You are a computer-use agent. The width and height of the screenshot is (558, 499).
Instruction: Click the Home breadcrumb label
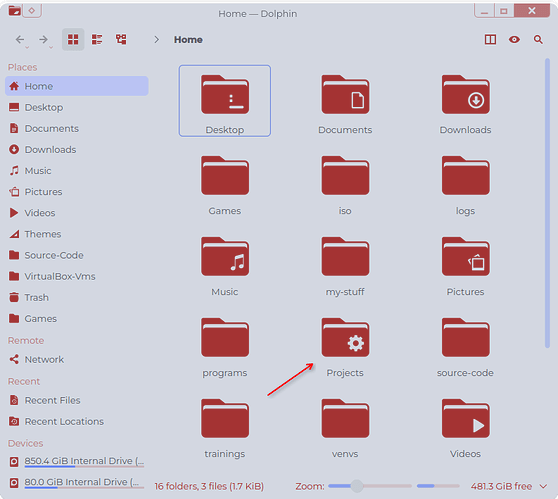click(x=188, y=40)
